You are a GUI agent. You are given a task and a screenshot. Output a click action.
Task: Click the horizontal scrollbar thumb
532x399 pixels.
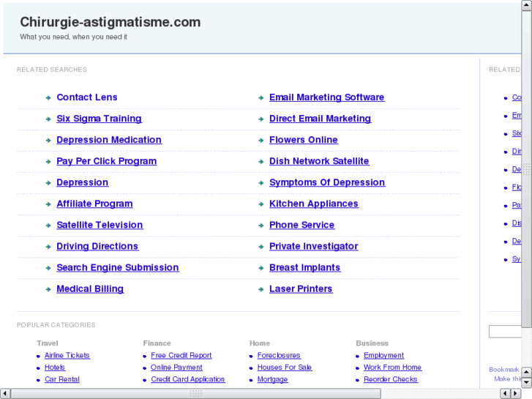point(196,394)
